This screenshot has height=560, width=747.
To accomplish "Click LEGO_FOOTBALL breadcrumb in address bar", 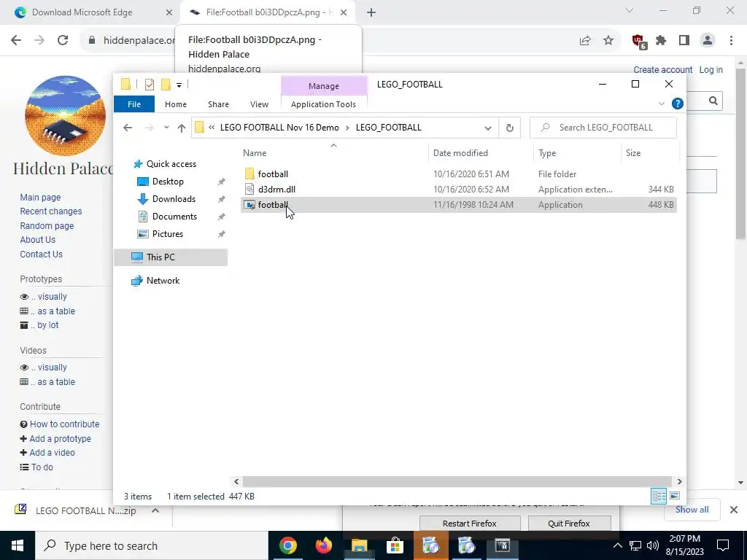I will click(x=388, y=128).
